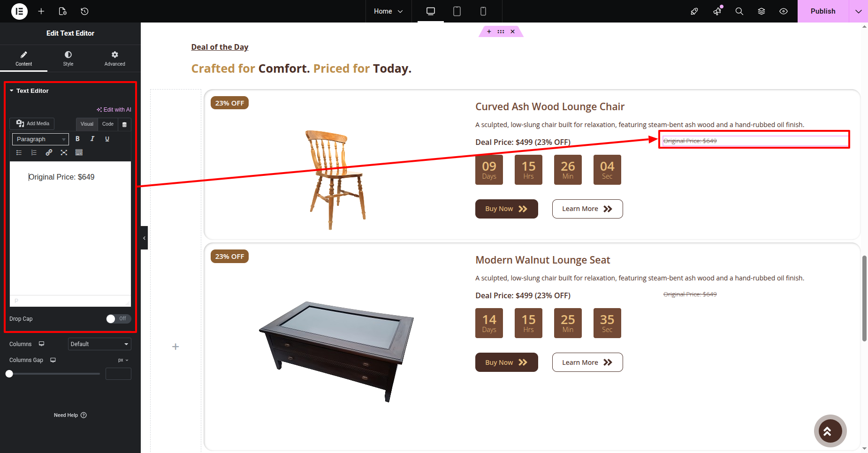
Task: Switch to mobile portrait device view
Action: 483,11
